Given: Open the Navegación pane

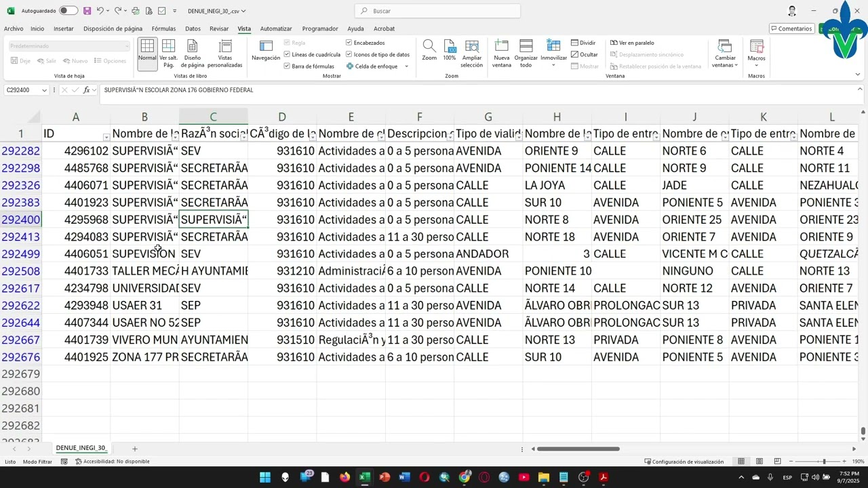Looking at the screenshot, I should pos(266,51).
